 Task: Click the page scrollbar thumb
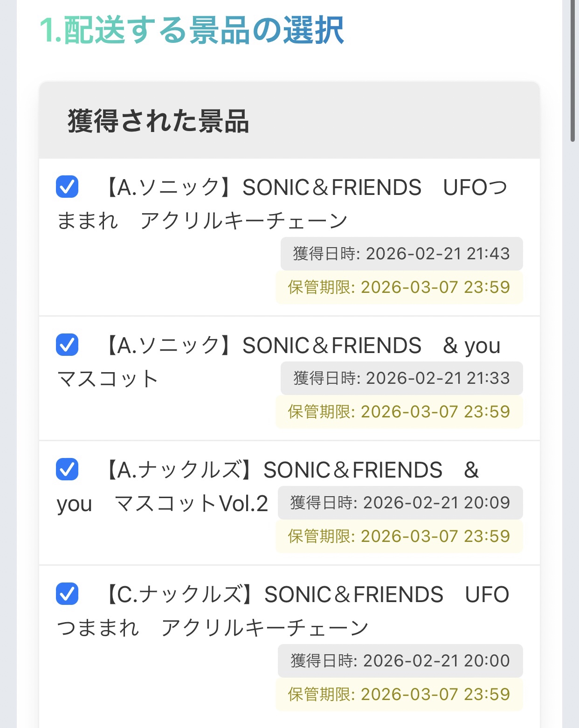tap(573, 70)
